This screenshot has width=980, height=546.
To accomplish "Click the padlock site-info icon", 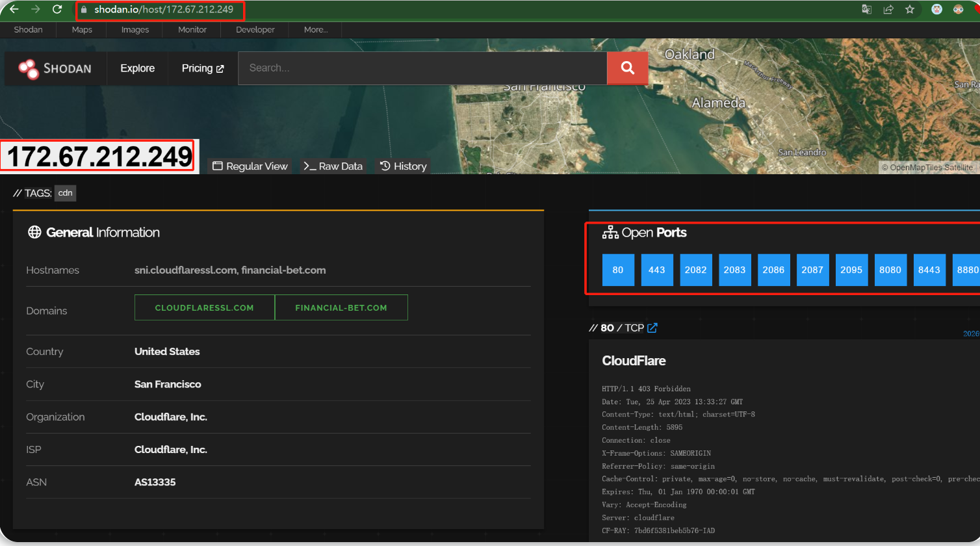I will tap(83, 10).
